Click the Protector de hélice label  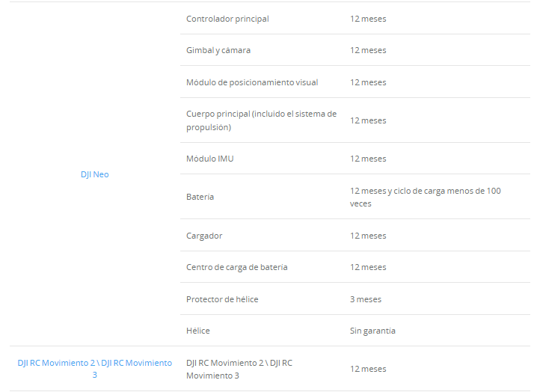pyautogui.click(x=221, y=299)
